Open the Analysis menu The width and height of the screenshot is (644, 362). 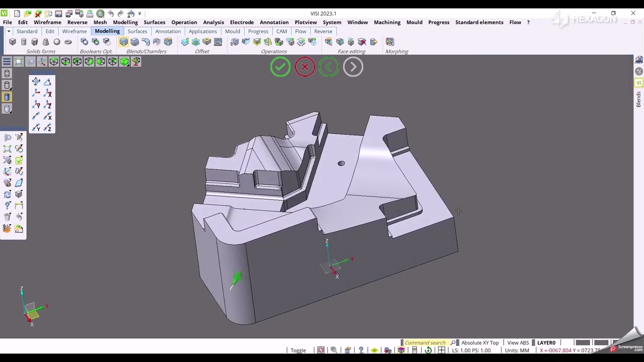coord(213,22)
